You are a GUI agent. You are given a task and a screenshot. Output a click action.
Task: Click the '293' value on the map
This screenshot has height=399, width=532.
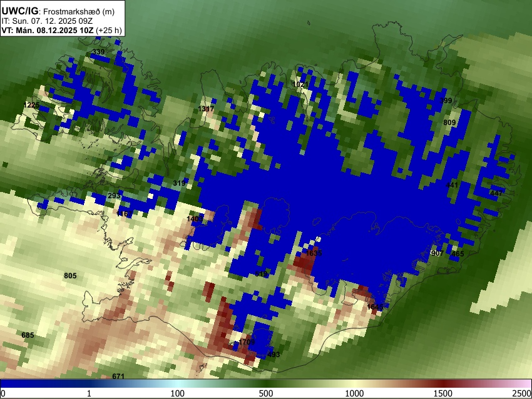pos(114,196)
